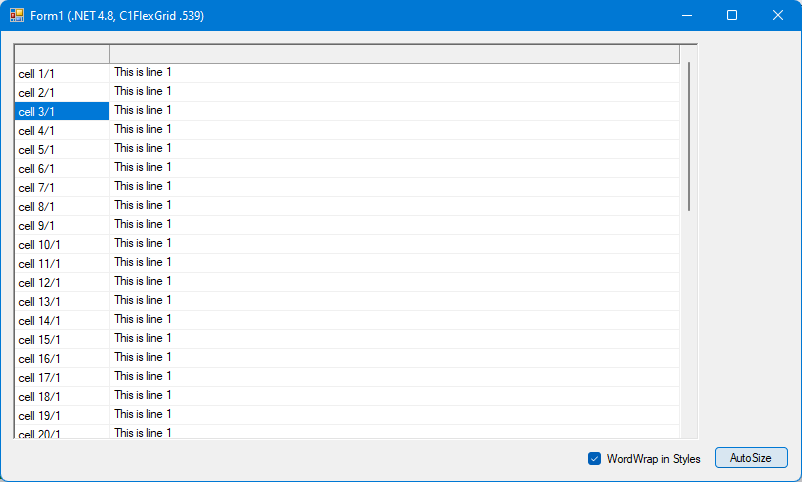Click the AutoSize button
The width and height of the screenshot is (802, 482).
pos(751,457)
